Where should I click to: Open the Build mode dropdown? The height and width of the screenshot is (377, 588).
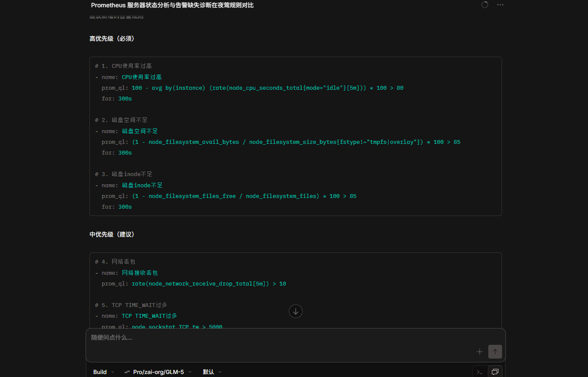coord(104,372)
